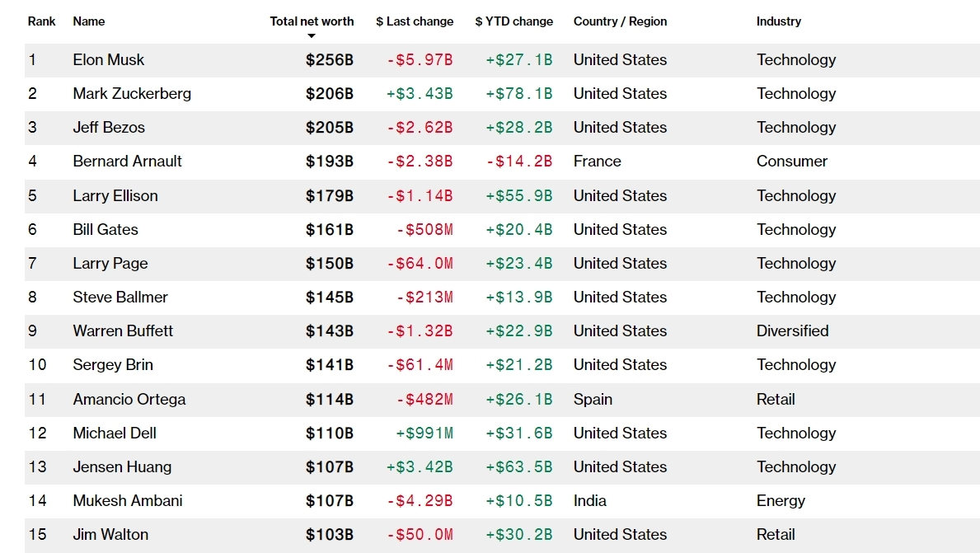This screenshot has width=980, height=553.
Task: Open Warren Buffett's profile
Action: [x=123, y=331]
